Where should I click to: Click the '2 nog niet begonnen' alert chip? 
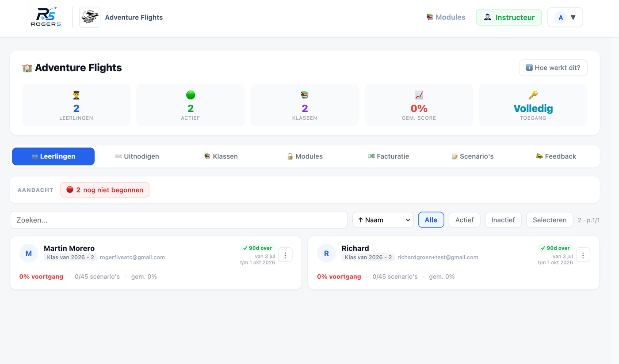pyautogui.click(x=105, y=190)
